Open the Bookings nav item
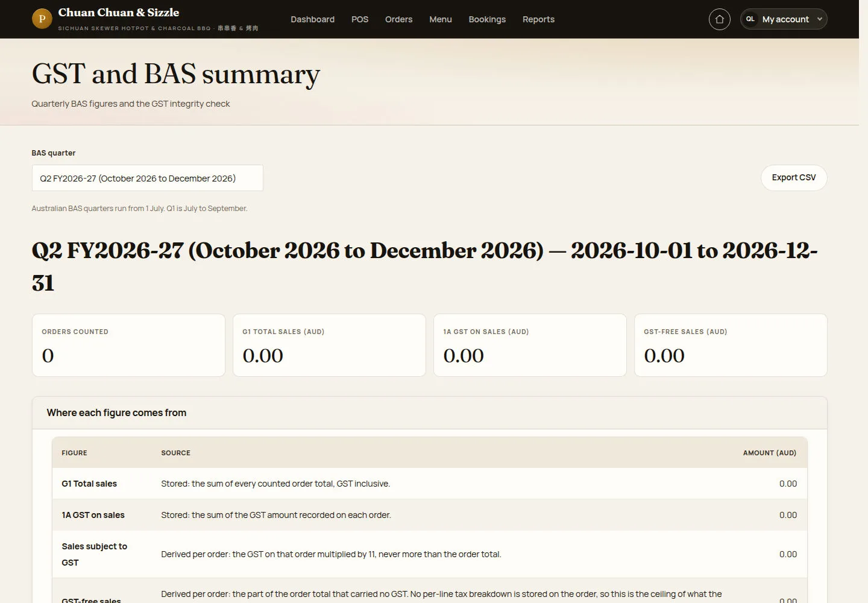868x603 pixels. coord(487,19)
